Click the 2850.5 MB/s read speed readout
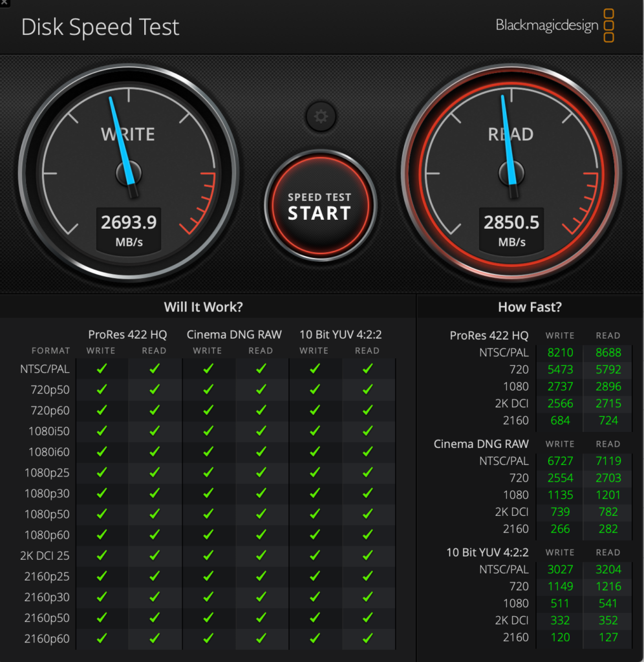This screenshot has height=662, width=644. pos(511,230)
